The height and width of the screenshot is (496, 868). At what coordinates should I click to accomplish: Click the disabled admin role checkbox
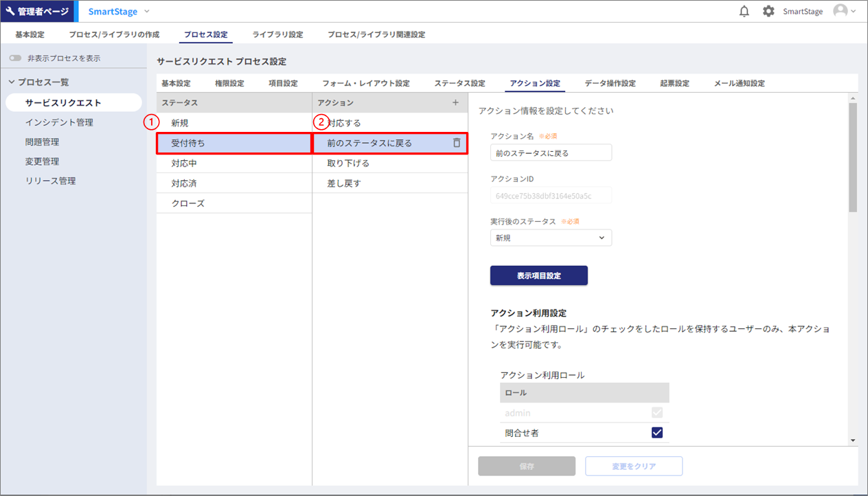pos(656,413)
